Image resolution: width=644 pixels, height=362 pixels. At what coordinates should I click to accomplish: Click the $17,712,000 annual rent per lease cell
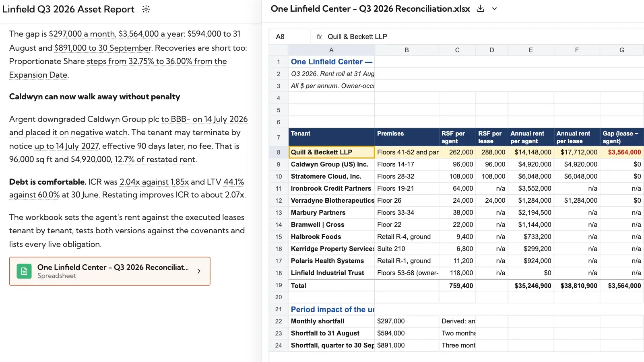577,152
